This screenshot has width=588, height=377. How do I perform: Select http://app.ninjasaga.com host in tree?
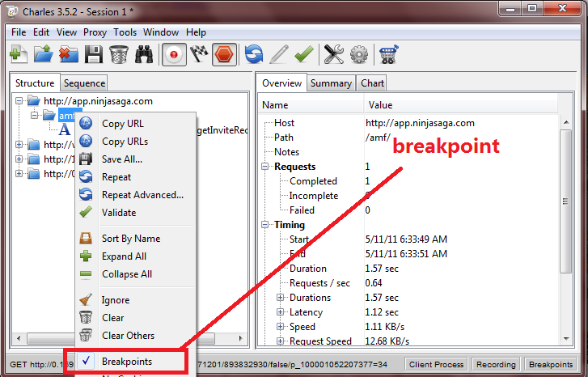[x=98, y=101]
